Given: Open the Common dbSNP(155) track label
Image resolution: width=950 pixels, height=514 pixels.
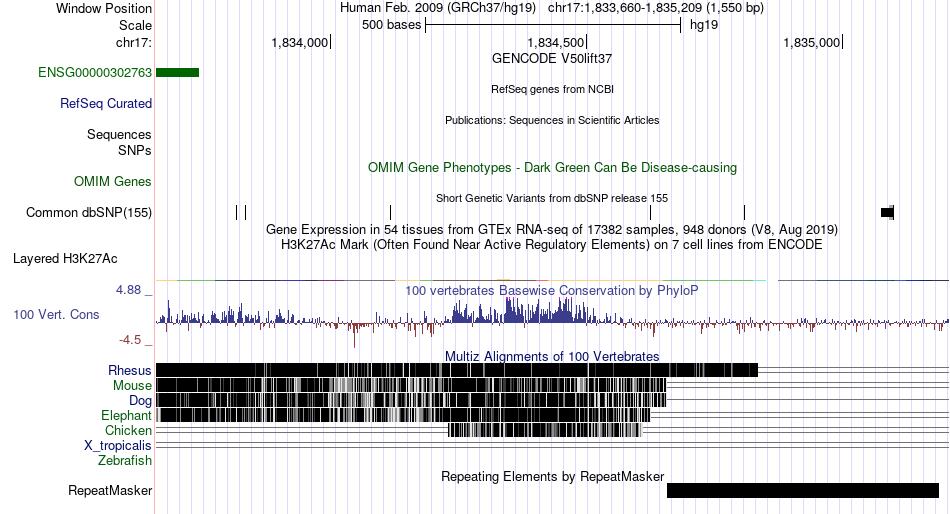Looking at the screenshot, I should pyautogui.click(x=89, y=213).
